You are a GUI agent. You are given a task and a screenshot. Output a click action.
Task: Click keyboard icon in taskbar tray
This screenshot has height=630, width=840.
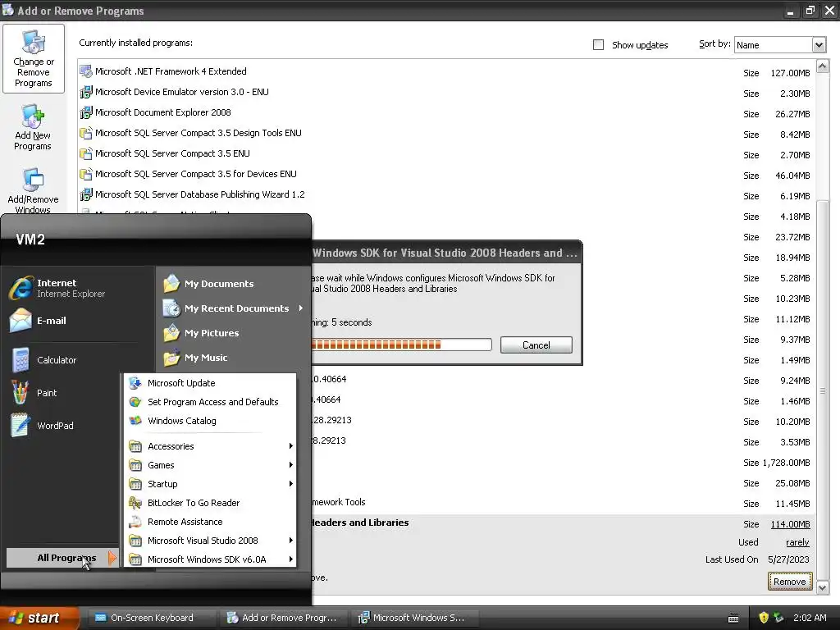click(x=733, y=619)
